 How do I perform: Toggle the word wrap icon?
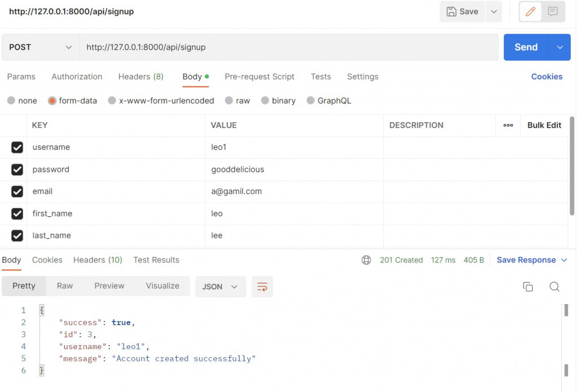pyautogui.click(x=262, y=287)
